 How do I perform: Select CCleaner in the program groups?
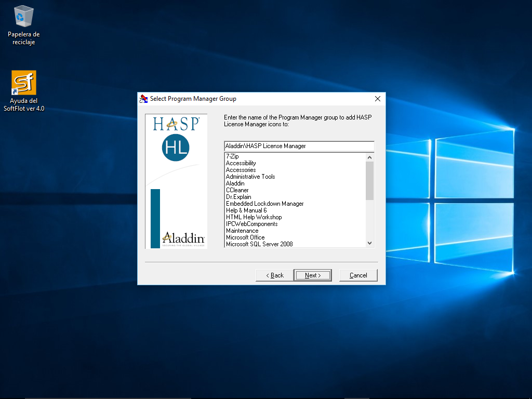click(x=237, y=190)
